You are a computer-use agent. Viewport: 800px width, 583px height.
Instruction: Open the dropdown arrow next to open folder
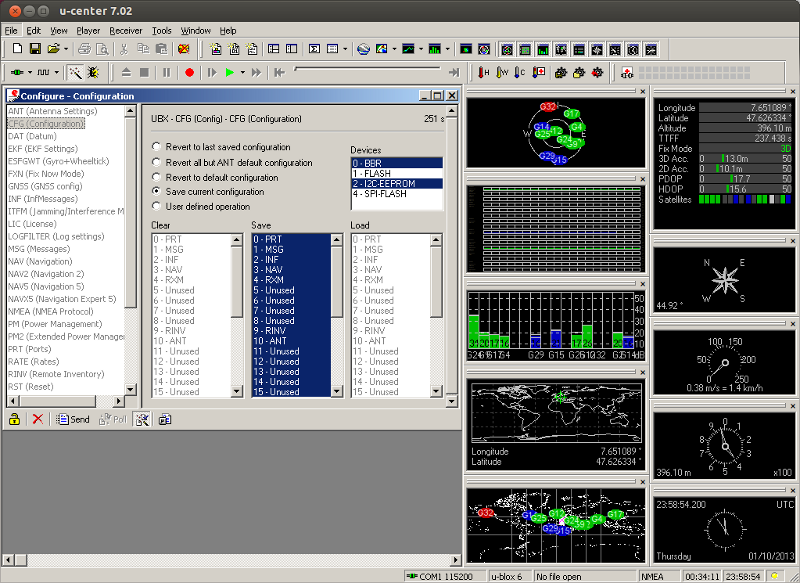(66, 49)
